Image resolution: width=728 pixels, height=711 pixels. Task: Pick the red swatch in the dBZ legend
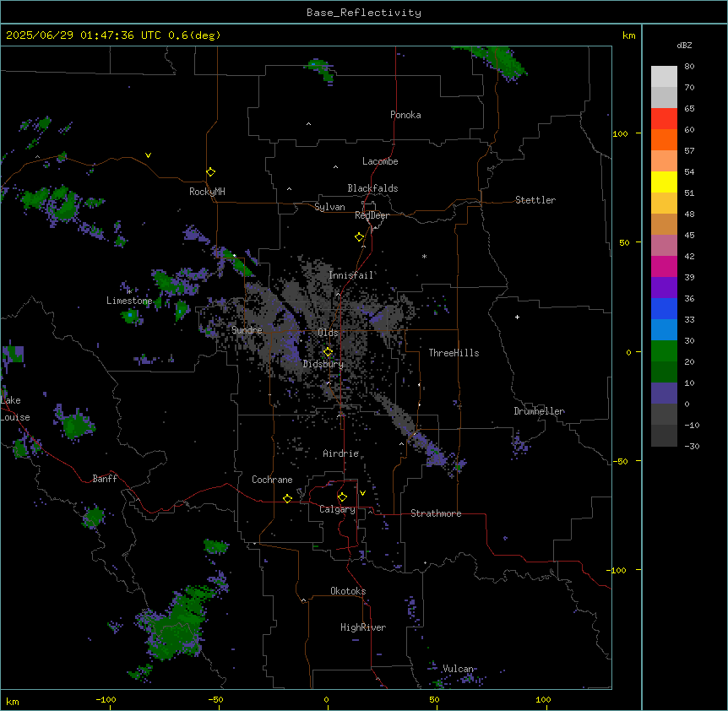tap(664, 119)
